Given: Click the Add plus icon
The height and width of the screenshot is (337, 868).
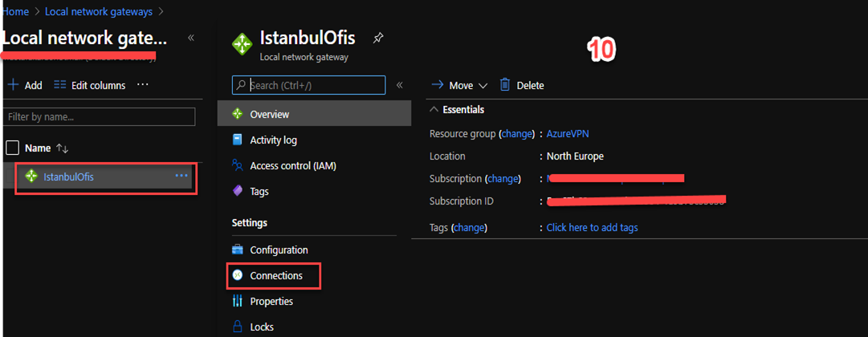Looking at the screenshot, I should [x=14, y=85].
